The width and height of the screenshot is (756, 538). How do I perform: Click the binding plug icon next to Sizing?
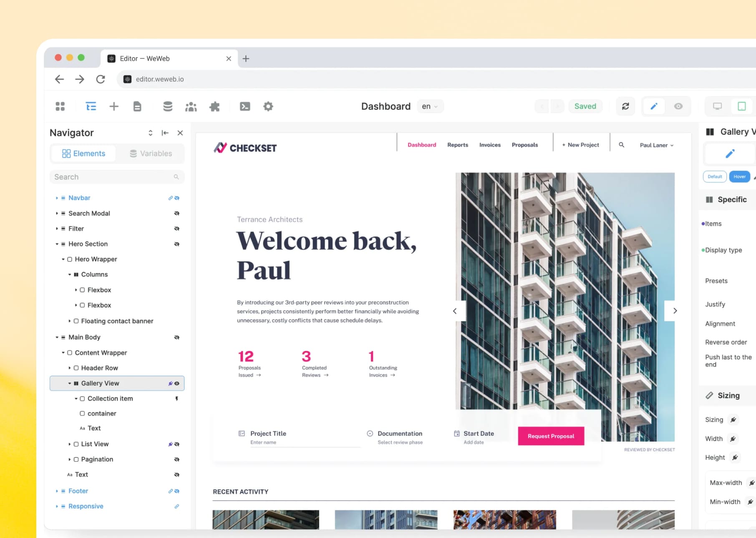733,420
